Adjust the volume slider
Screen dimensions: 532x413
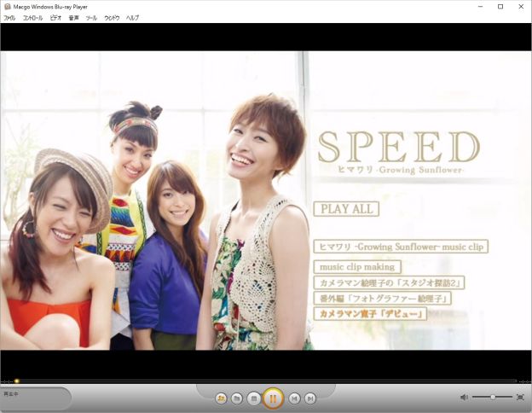pyautogui.click(x=492, y=397)
